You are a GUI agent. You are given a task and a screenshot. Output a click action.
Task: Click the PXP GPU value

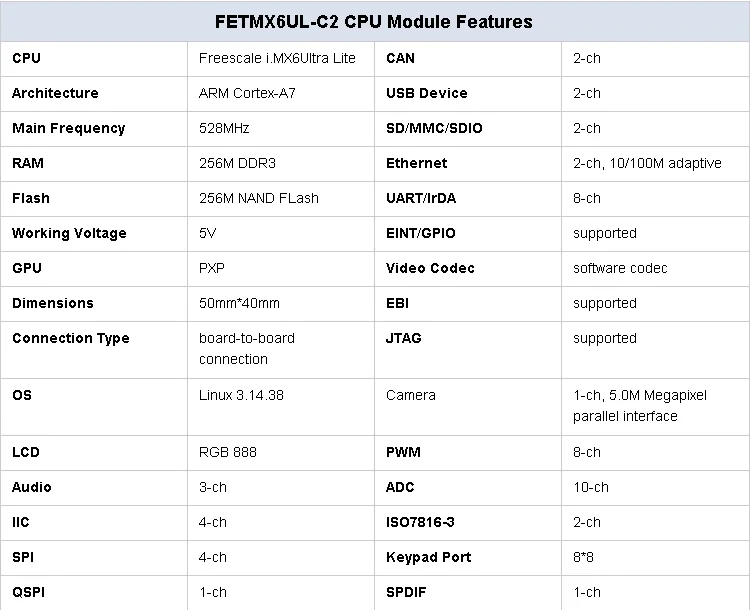pos(212,268)
